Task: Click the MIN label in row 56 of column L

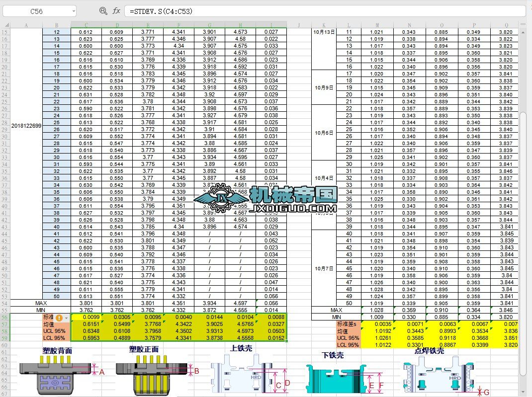Action: point(336,317)
